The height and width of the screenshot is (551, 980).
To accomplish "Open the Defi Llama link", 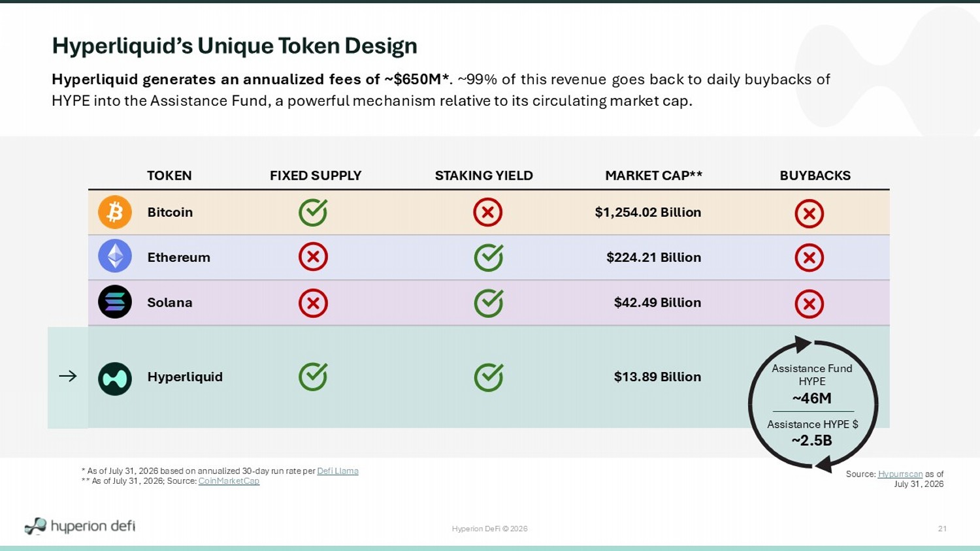I will pos(338,471).
